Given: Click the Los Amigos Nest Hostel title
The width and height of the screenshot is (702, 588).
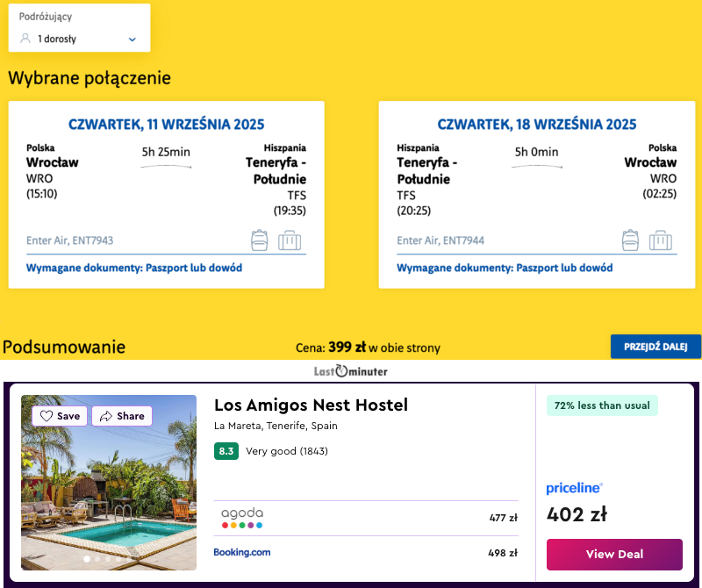Looking at the screenshot, I should [x=311, y=405].
